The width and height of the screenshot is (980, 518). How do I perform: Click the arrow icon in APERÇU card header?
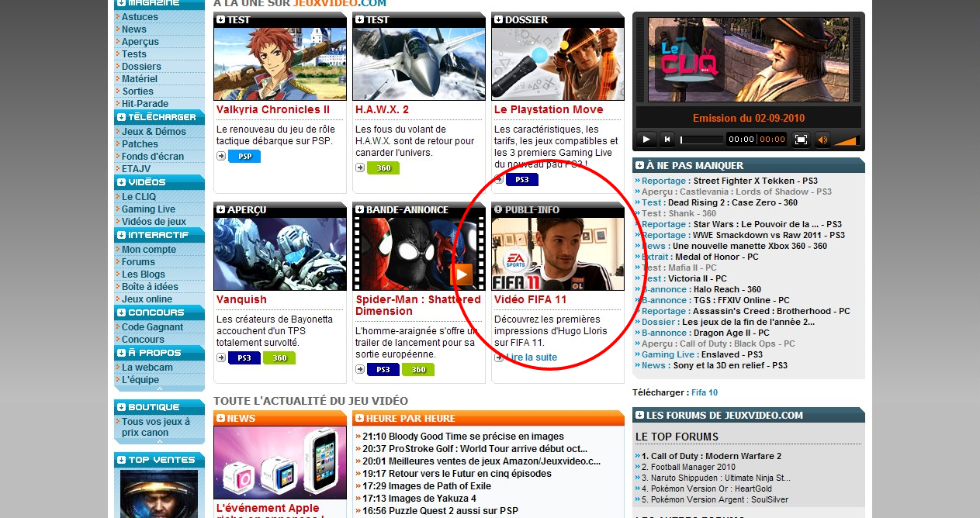(221, 209)
